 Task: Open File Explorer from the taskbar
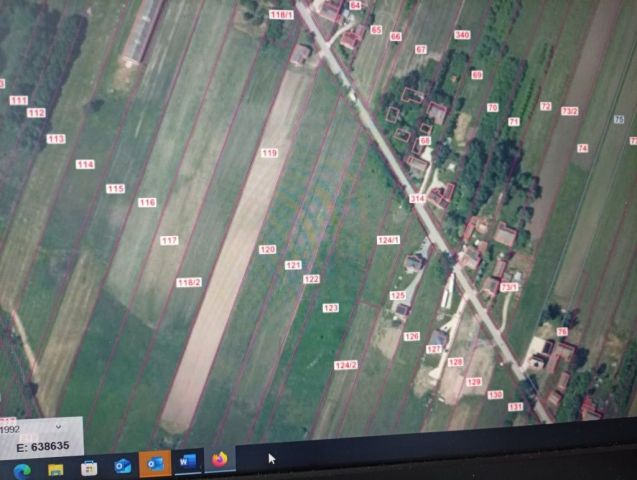[56, 469]
